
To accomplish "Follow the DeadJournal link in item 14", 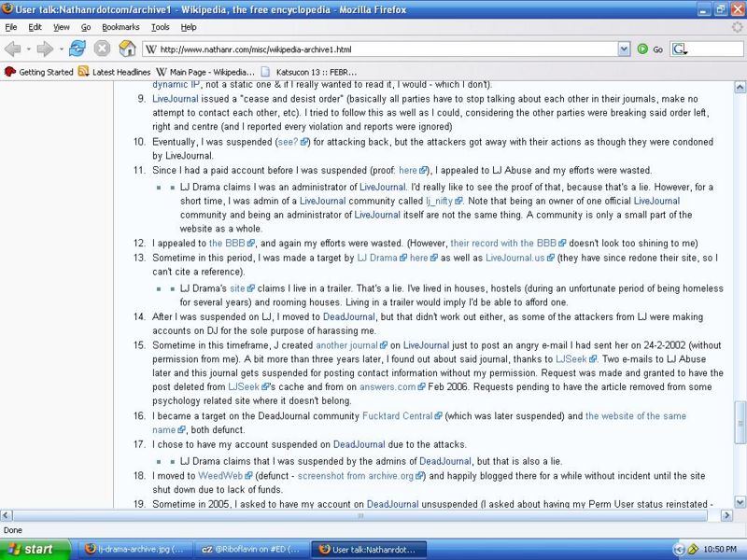I will (348, 317).
